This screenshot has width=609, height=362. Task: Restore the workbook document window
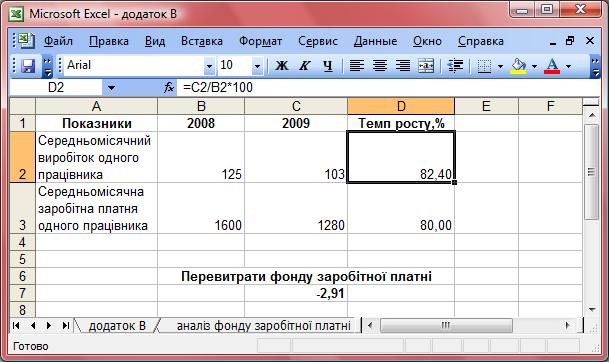tap(570, 40)
